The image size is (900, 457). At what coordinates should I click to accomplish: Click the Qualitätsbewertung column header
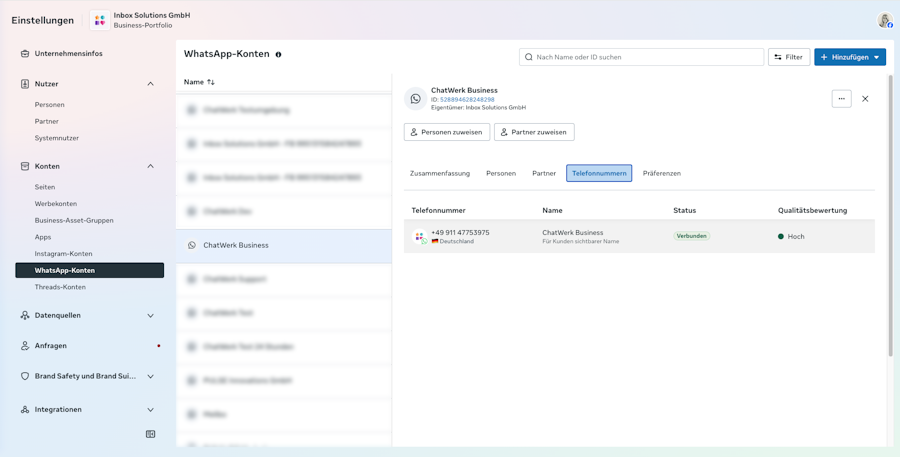click(x=812, y=211)
